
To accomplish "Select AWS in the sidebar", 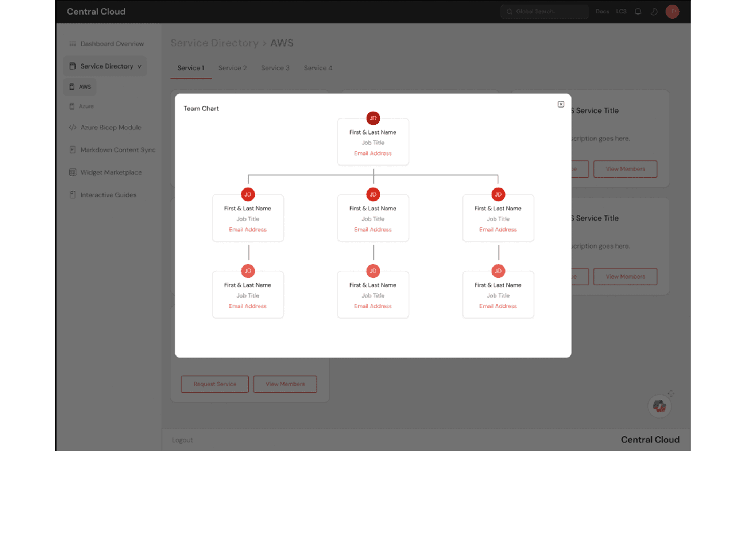I will (x=80, y=87).
